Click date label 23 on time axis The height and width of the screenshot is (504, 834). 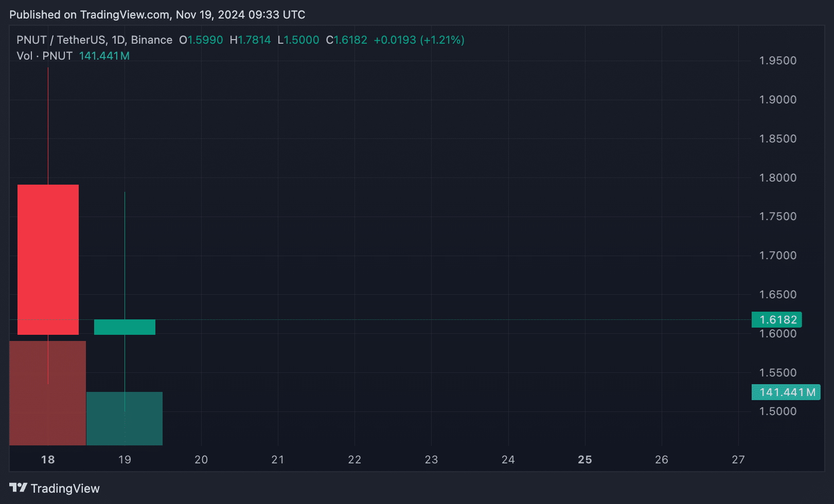tap(431, 460)
